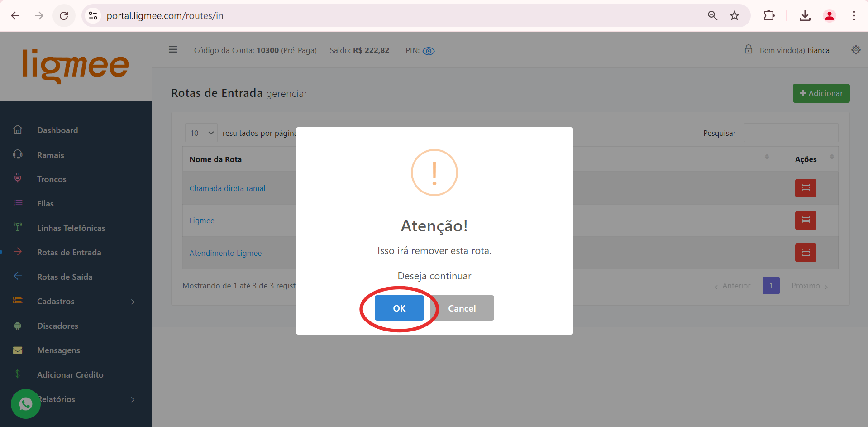Expand the Relatórios submenu chevron
This screenshot has height=427, width=868.
tap(133, 399)
